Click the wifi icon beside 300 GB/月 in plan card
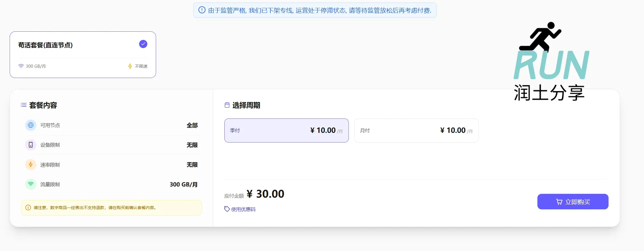 tap(21, 66)
